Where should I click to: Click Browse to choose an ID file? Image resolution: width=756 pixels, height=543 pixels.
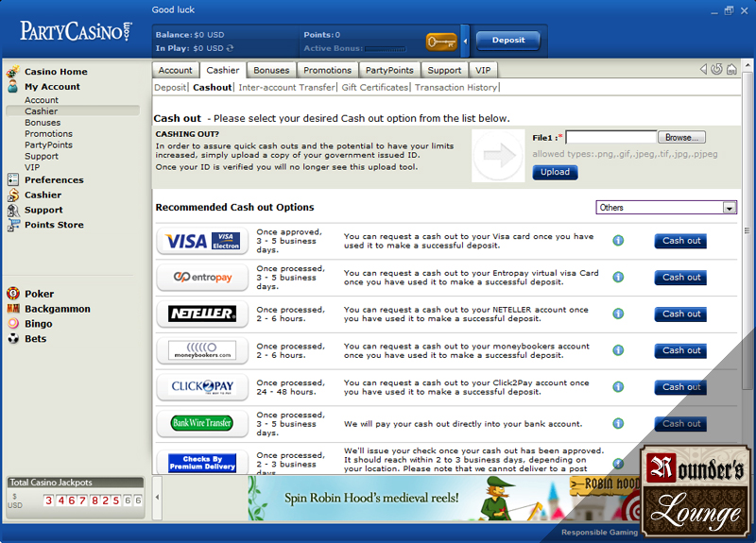tap(681, 137)
